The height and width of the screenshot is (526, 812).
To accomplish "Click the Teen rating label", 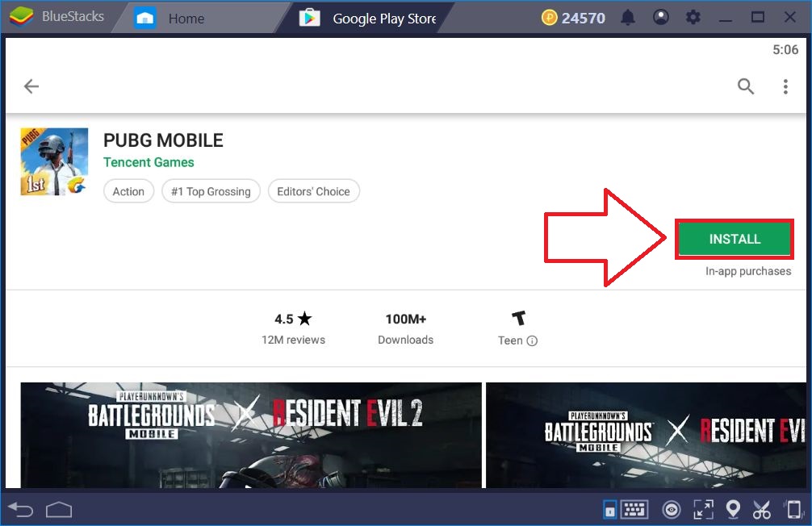I will click(510, 340).
